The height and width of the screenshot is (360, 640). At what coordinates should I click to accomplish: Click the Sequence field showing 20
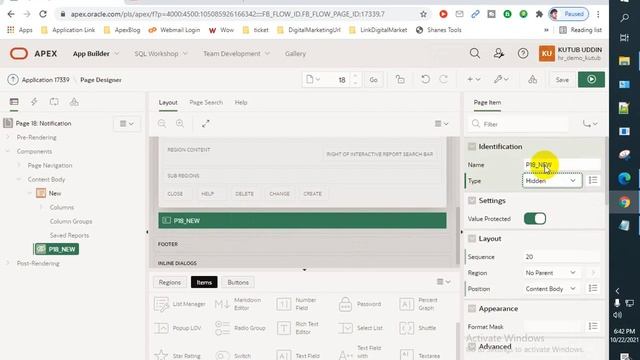click(x=562, y=257)
